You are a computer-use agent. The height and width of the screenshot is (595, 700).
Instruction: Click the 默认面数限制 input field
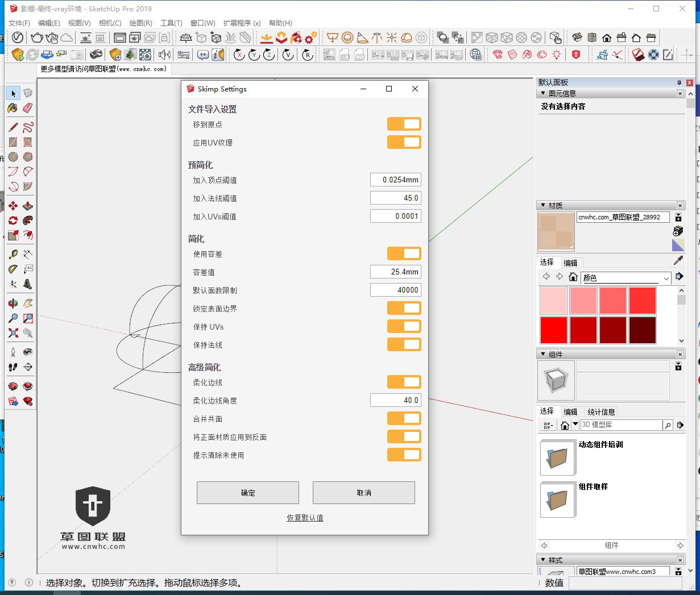(x=395, y=290)
